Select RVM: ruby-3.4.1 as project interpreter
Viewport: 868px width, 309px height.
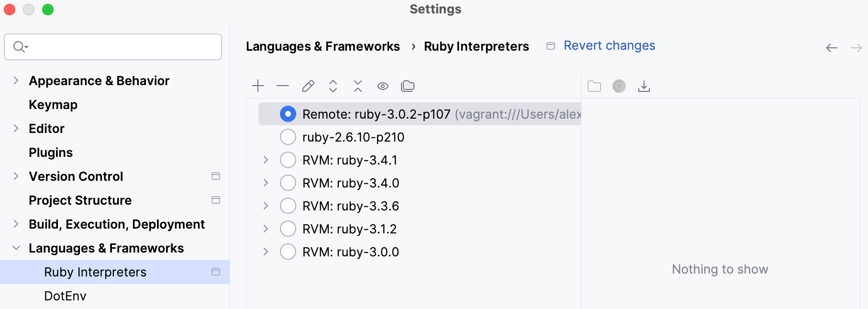(x=288, y=159)
